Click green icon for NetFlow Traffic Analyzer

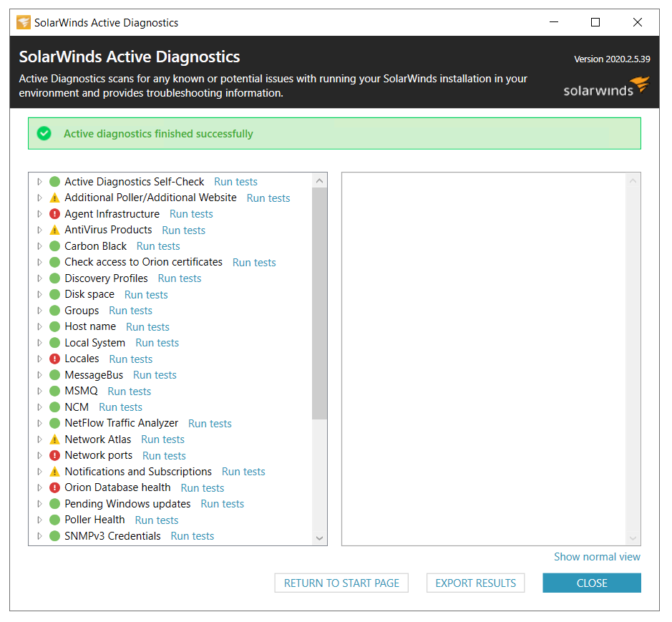pyautogui.click(x=54, y=424)
